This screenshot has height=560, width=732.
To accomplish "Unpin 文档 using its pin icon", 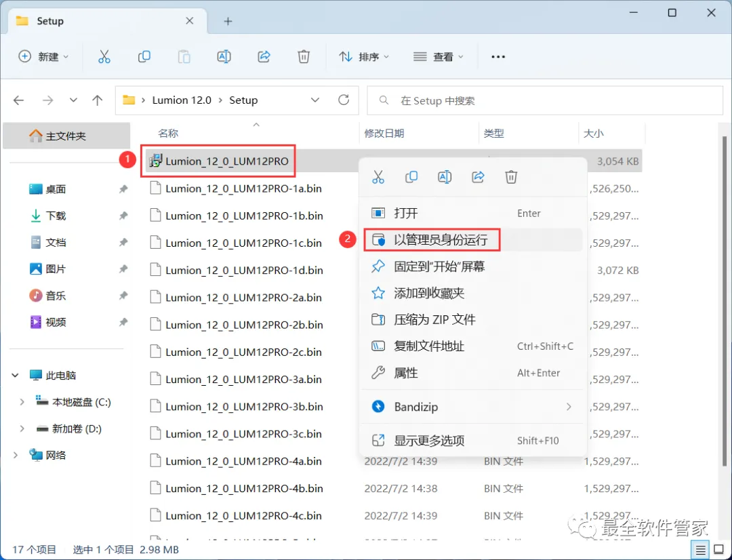I will pyautogui.click(x=123, y=243).
